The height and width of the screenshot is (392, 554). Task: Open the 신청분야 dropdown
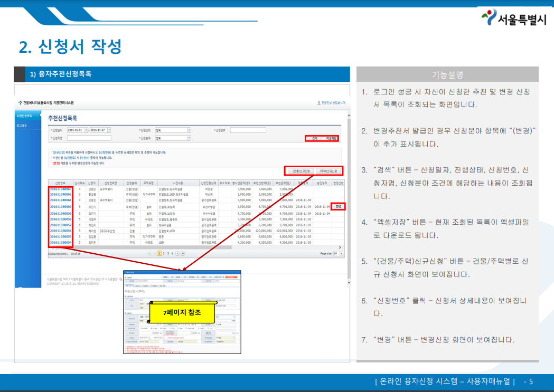[x=188, y=139]
